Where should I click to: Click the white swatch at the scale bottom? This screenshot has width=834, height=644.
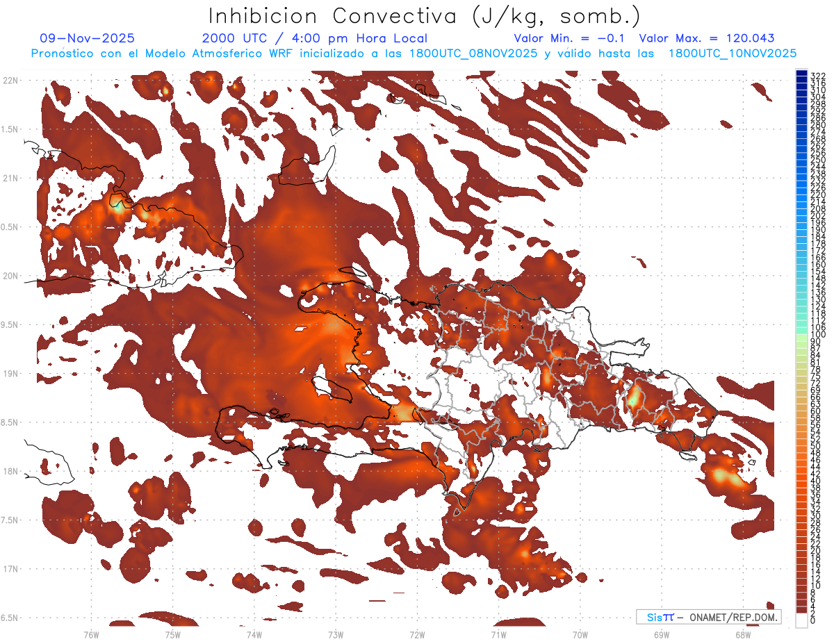click(801, 619)
